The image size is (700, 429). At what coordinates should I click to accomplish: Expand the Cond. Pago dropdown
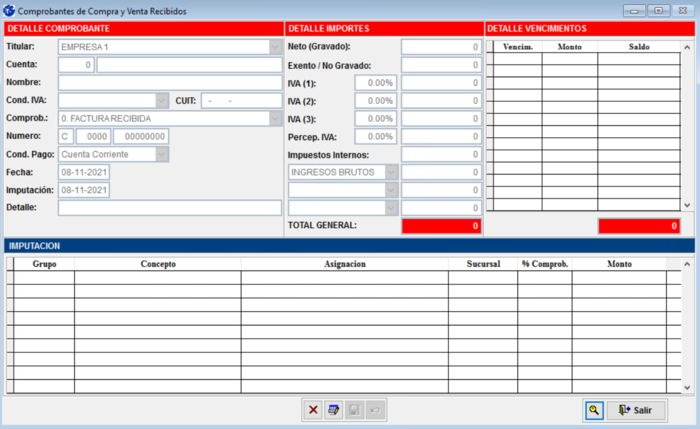[161, 154]
